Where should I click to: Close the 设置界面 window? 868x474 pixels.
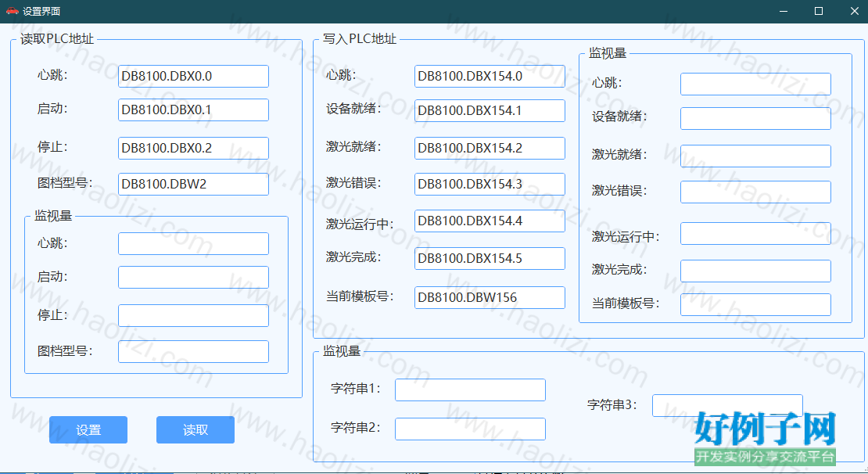(854, 11)
